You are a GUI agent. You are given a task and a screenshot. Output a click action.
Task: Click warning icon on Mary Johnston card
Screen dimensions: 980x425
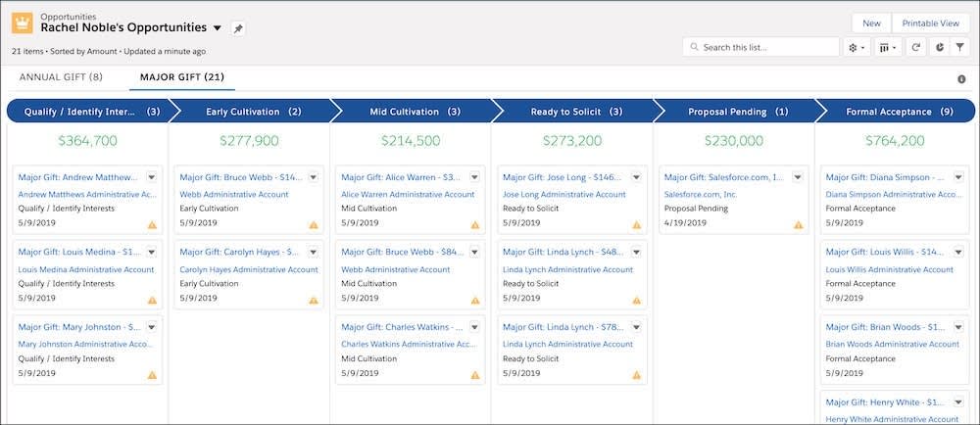(152, 375)
